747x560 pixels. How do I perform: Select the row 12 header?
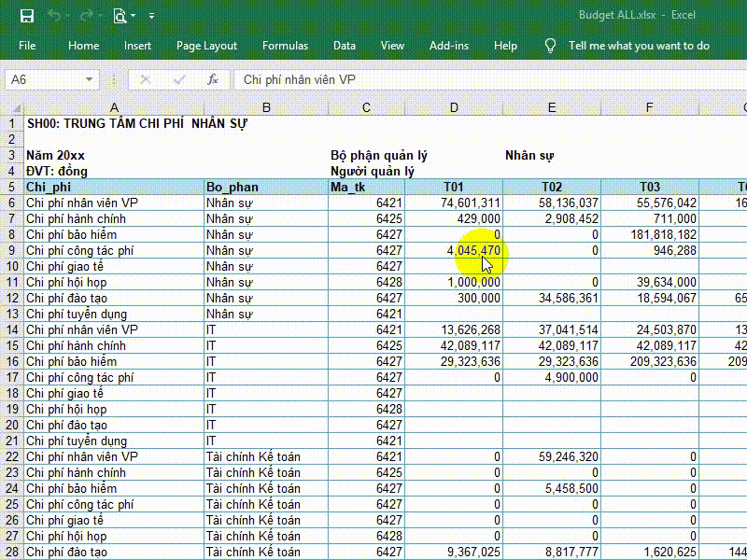12,298
